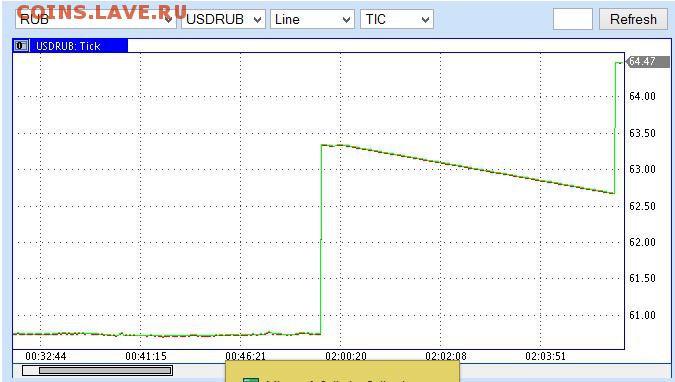Image resolution: width=675 pixels, height=382 pixels.
Task: Expand the TIC interval dropdown
Action: 396,19
